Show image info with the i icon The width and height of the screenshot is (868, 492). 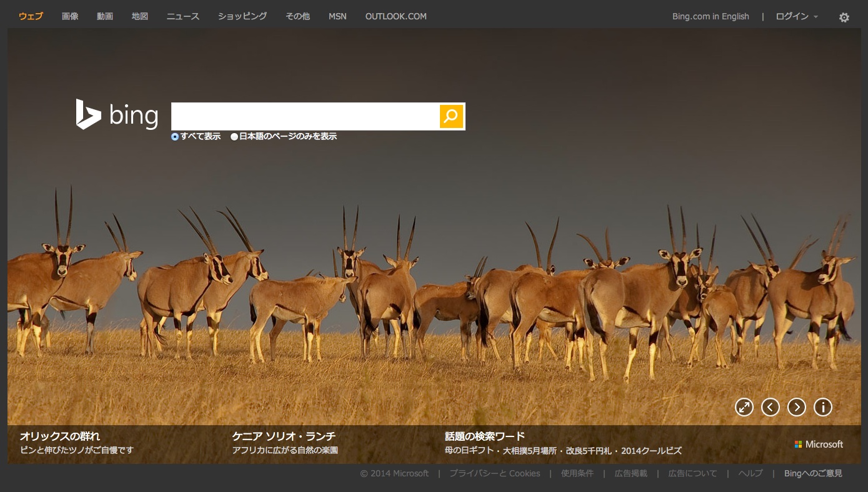point(822,407)
